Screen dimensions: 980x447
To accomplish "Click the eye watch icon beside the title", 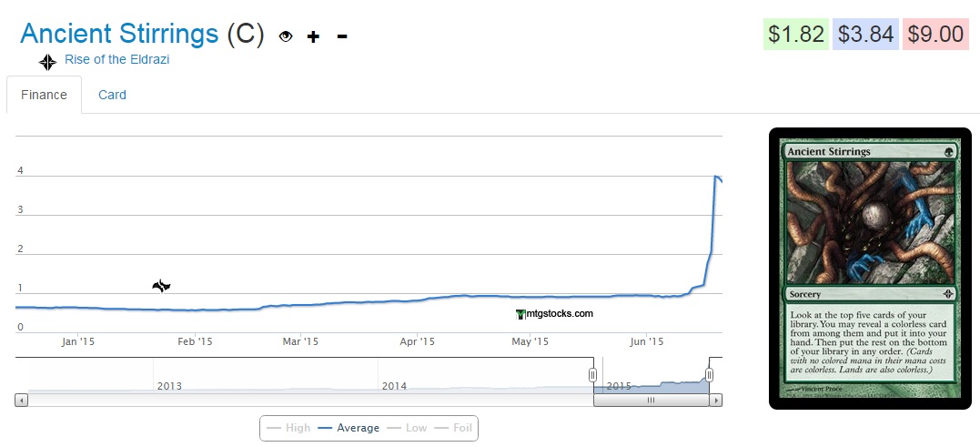I will [286, 36].
